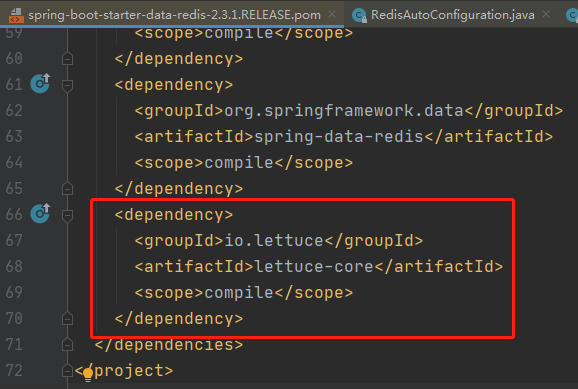Viewport: 578px width, 389px height.
Task: Click the RedisAutoConfiguration class icon in tab
Action: pyautogui.click(x=359, y=15)
